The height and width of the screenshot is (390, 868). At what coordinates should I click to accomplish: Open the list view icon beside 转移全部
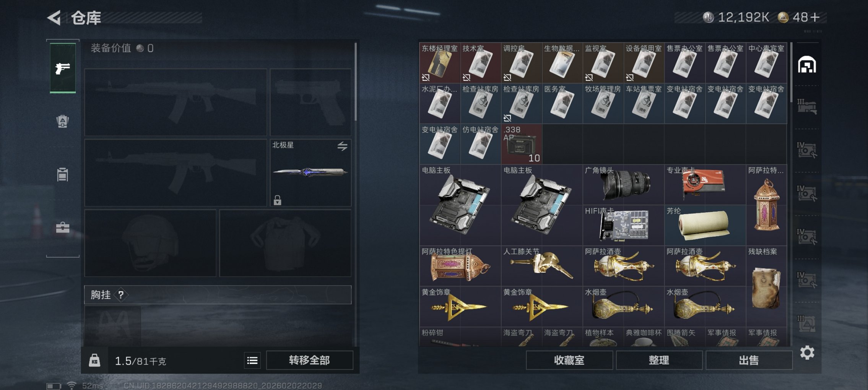252,361
